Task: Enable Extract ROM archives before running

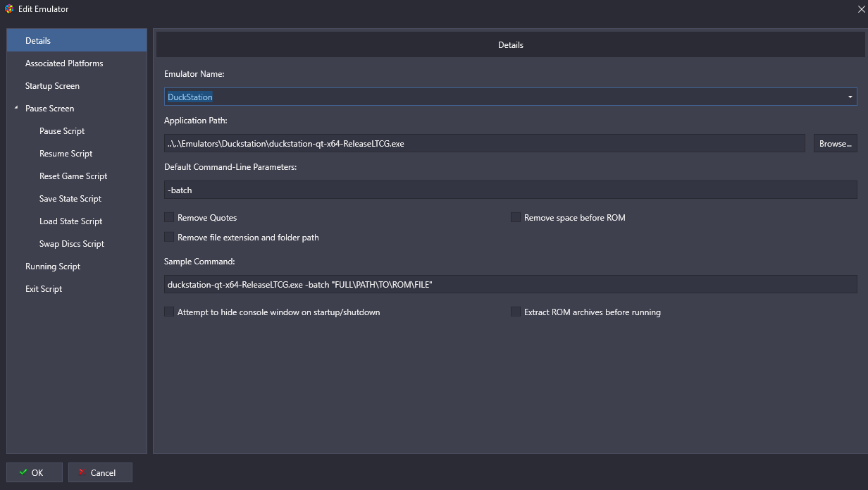Action: [516, 312]
